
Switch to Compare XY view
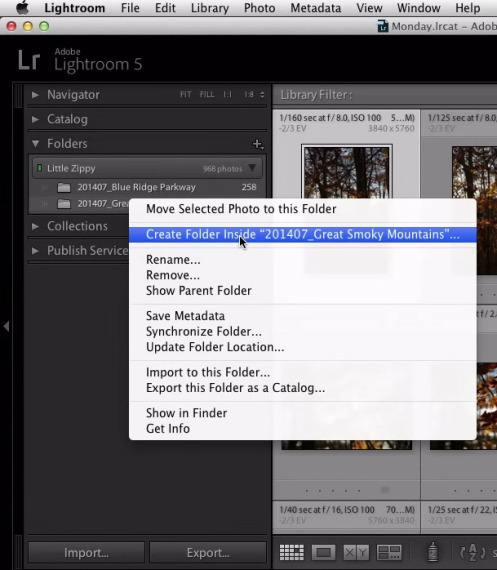[356, 553]
